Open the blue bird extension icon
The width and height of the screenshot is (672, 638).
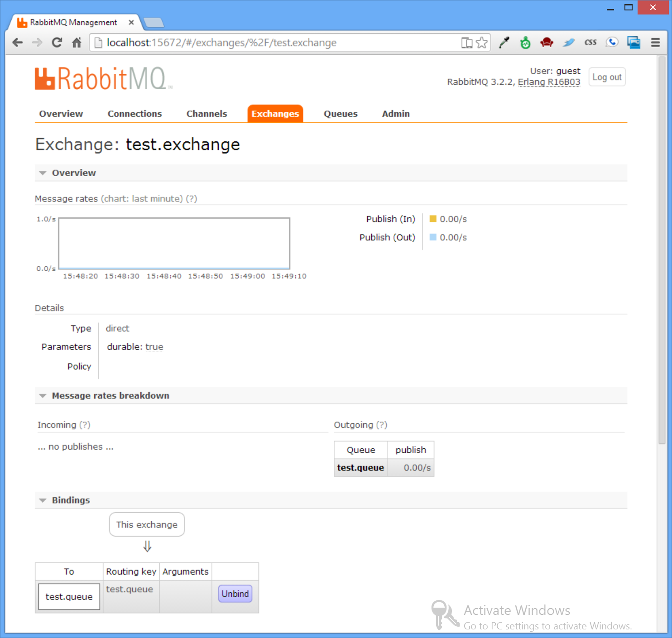click(x=569, y=43)
